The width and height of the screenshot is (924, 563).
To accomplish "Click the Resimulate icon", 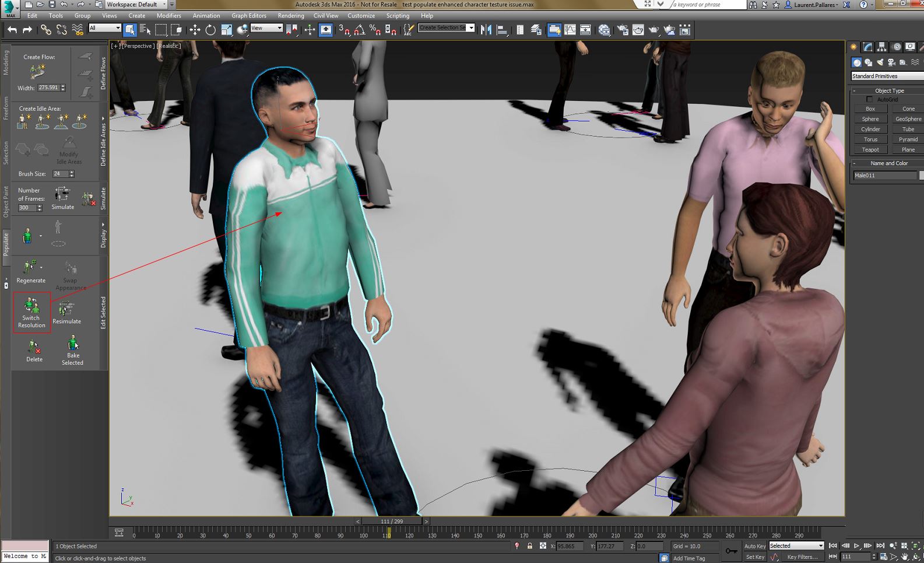I will 66,309.
